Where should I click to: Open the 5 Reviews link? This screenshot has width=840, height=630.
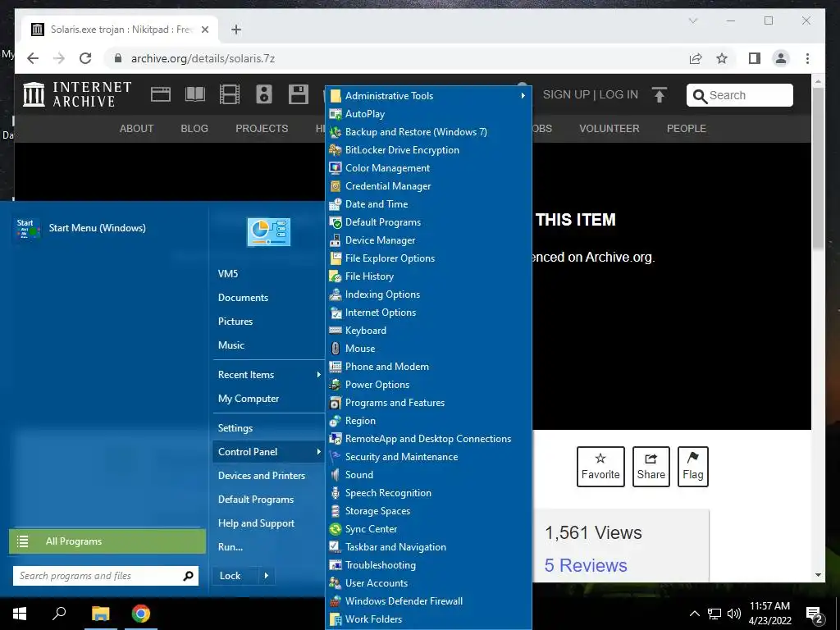[x=586, y=566]
